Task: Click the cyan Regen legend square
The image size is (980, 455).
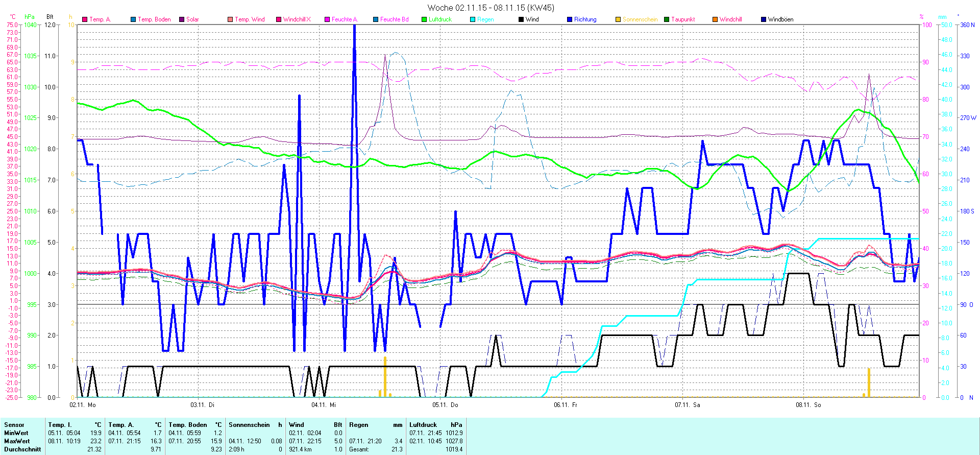Action: (x=473, y=19)
